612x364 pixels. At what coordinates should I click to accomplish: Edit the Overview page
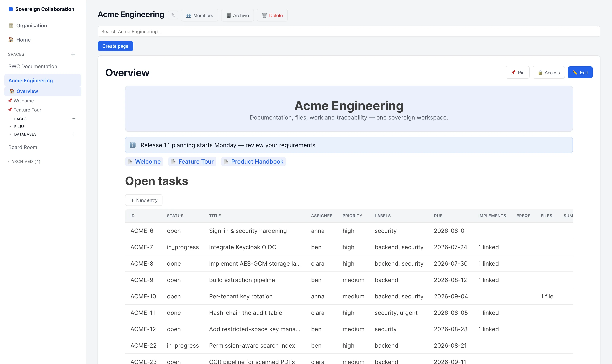(x=580, y=73)
